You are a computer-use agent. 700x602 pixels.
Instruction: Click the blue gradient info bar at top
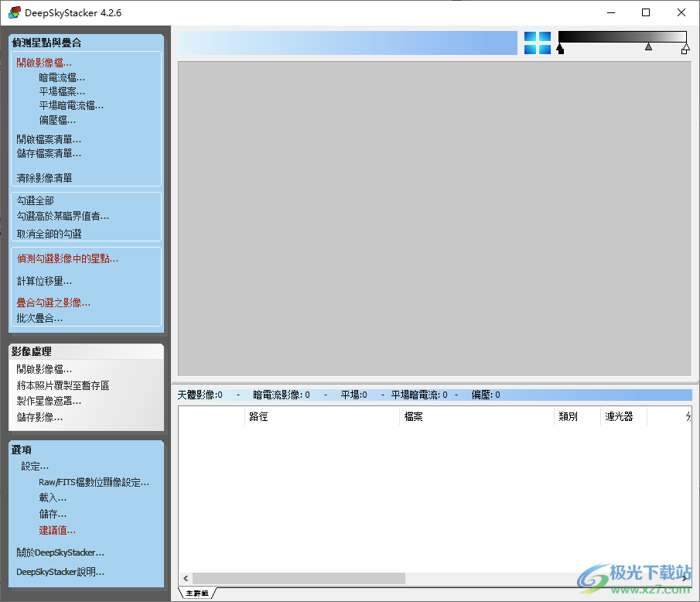coord(347,43)
